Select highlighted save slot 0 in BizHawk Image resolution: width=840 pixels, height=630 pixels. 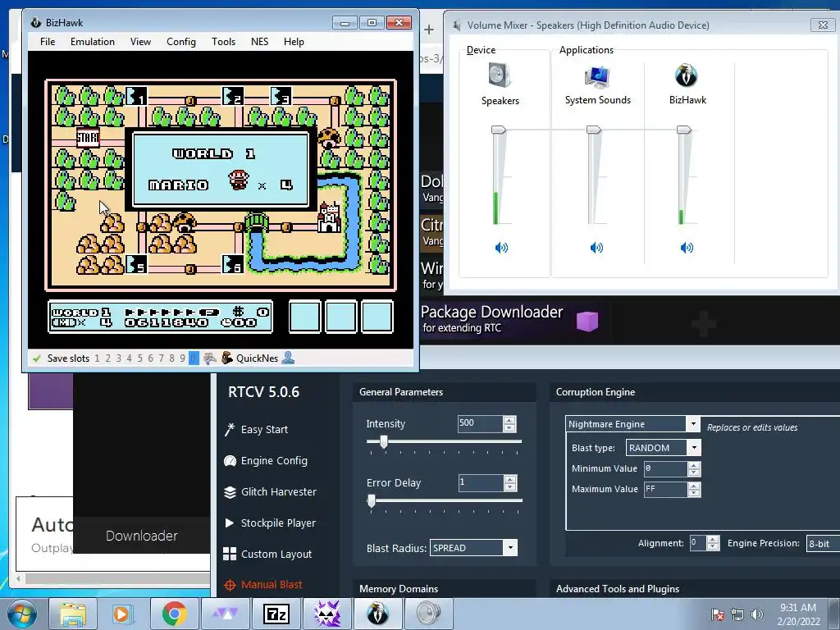tap(194, 358)
